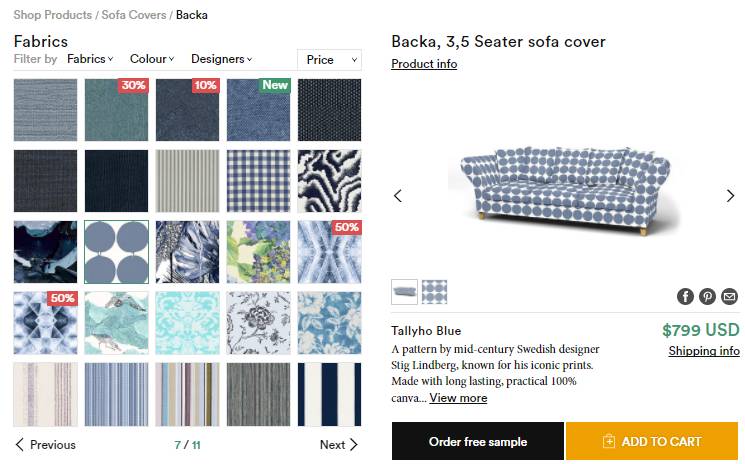Order a free fabric sample

pos(478,441)
